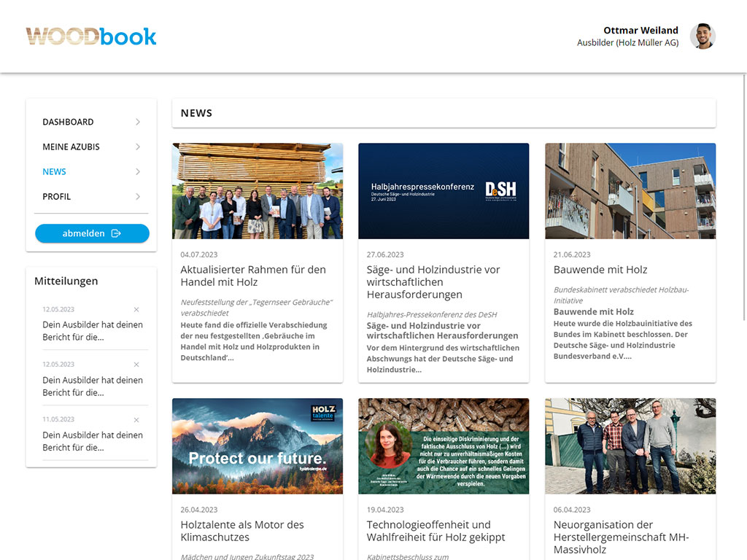Open the wood pellets quote thumbnail
The width and height of the screenshot is (747, 560).
[444, 446]
